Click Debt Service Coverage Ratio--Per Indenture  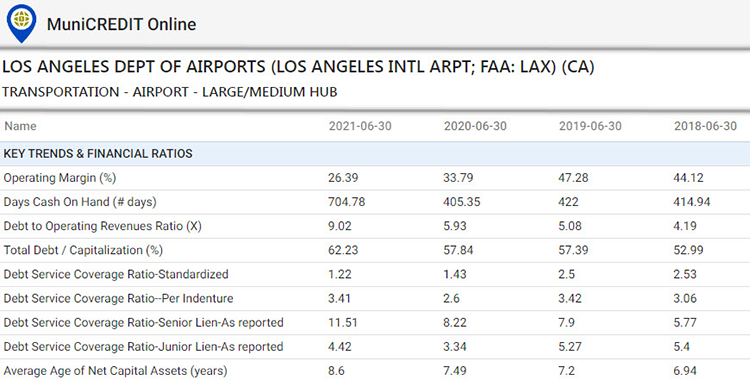click(x=118, y=299)
